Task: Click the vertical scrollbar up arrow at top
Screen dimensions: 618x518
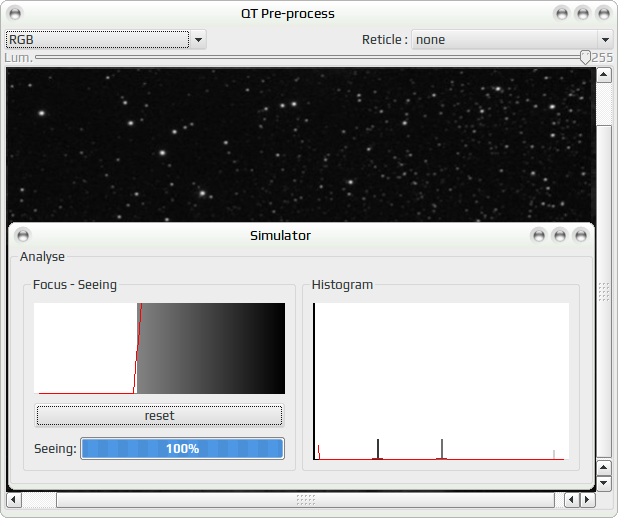Action: click(604, 75)
